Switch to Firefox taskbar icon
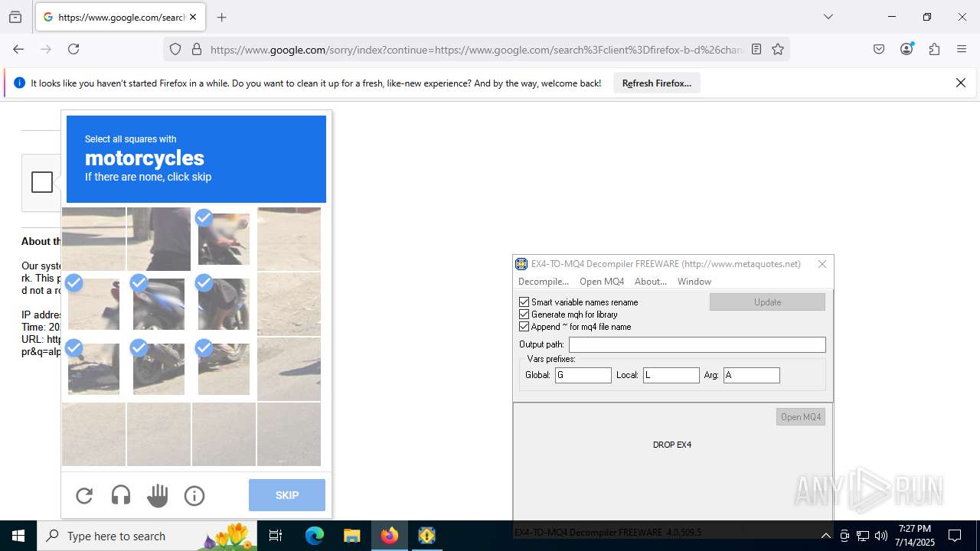The height and width of the screenshot is (551, 980). (x=390, y=536)
